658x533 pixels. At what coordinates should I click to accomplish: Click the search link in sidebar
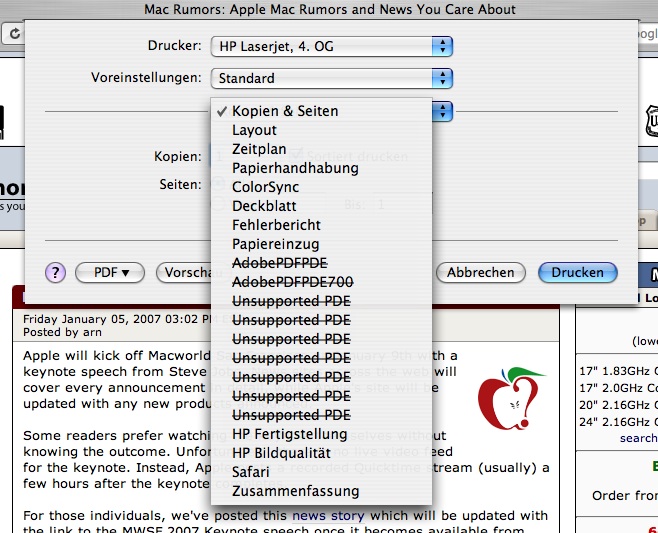pos(638,438)
